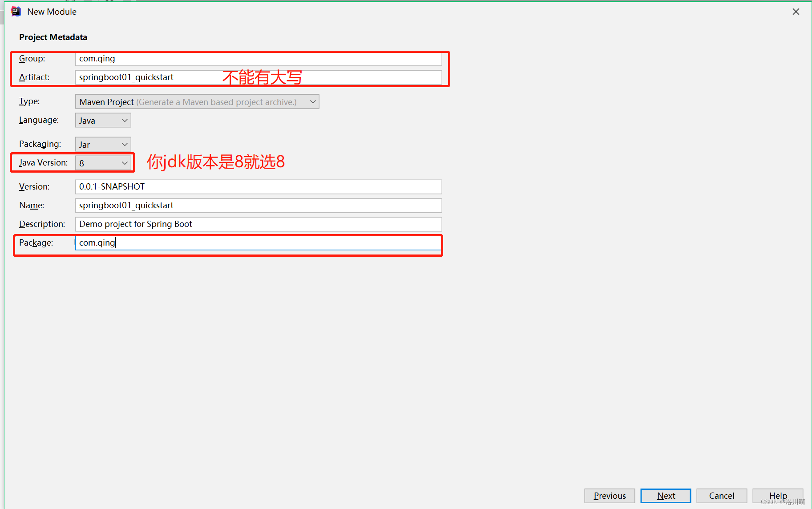812x509 pixels.
Task: Cancel the module creation
Action: point(722,496)
